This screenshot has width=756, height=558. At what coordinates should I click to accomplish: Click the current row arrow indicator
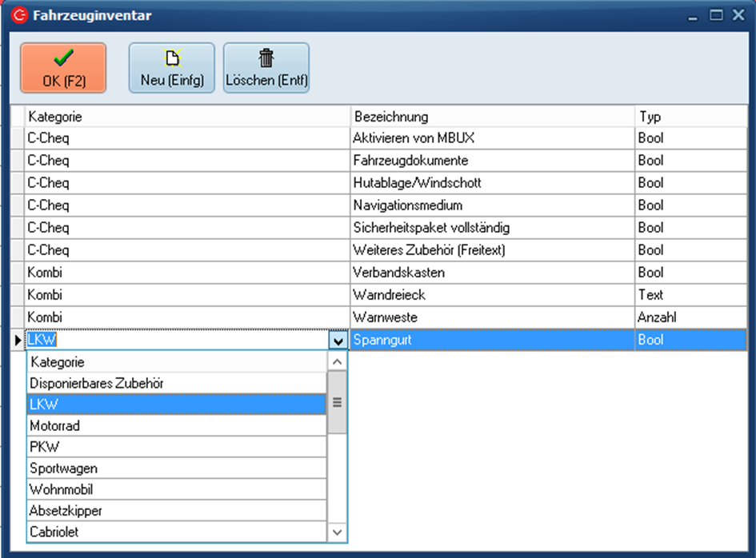(18, 340)
